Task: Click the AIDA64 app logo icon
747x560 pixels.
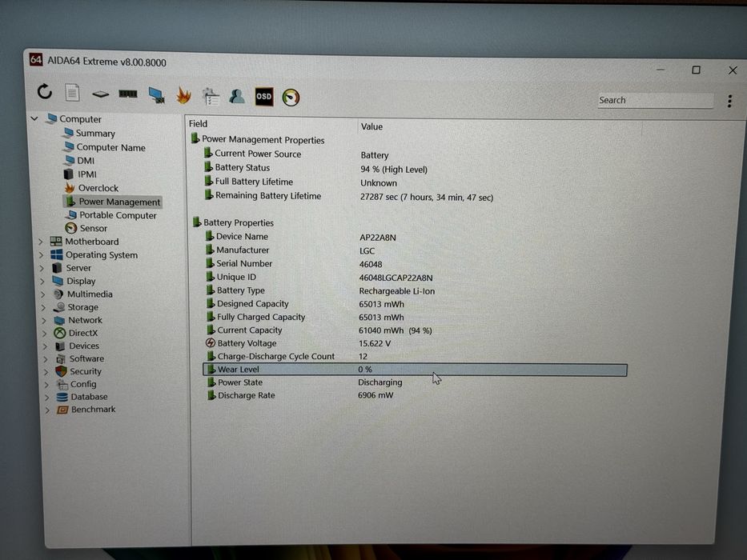Action: pyautogui.click(x=36, y=59)
